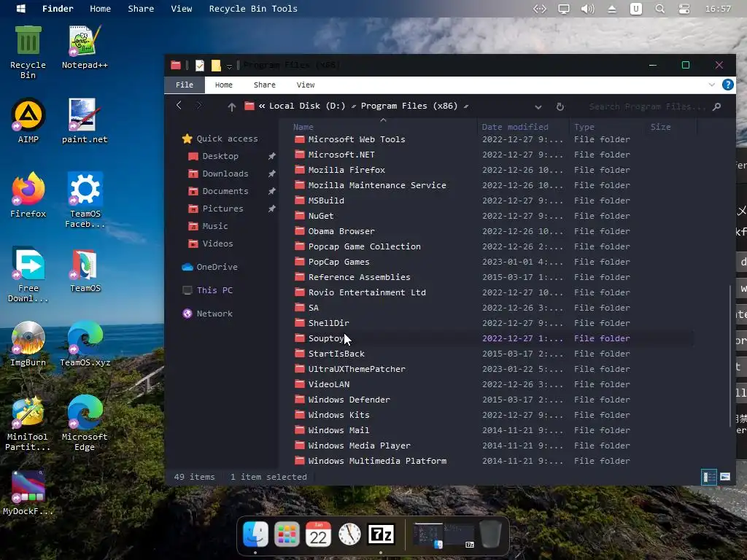Open the volume control in menu bar

click(x=588, y=9)
